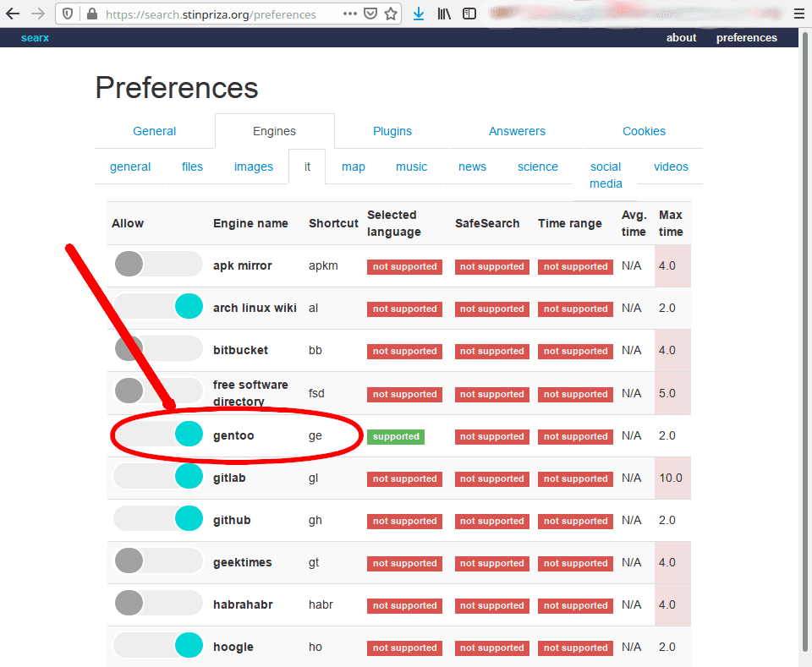812x667 pixels.
Task: Enable the apk mirror engine toggle
Action: (x=157, y=265)
